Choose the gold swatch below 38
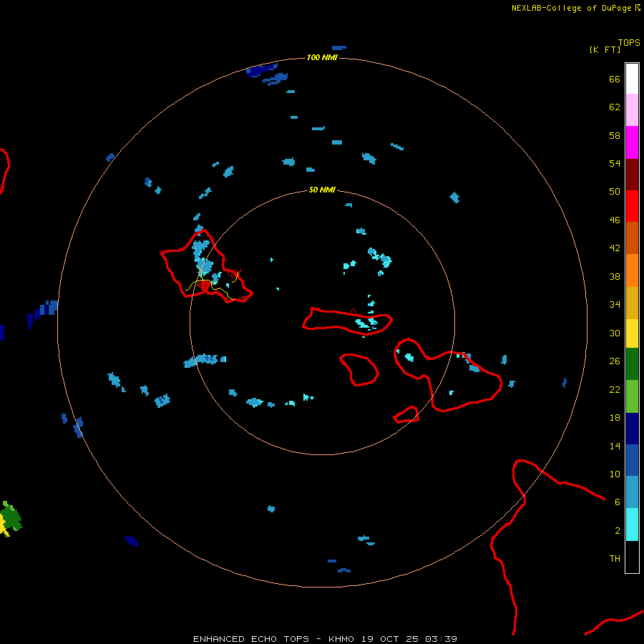644x644 pixels. click(632, 303)
